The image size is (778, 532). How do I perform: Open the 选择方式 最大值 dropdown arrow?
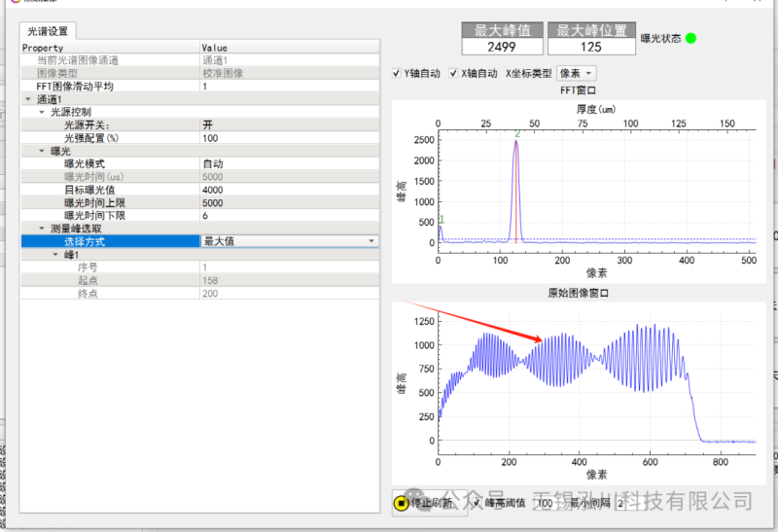click(371, 241)
